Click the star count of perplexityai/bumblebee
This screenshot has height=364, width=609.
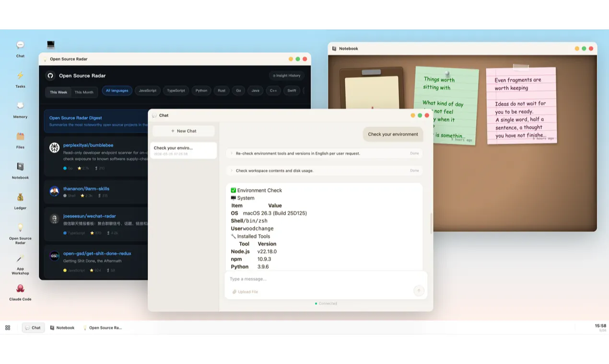point(83,169)
